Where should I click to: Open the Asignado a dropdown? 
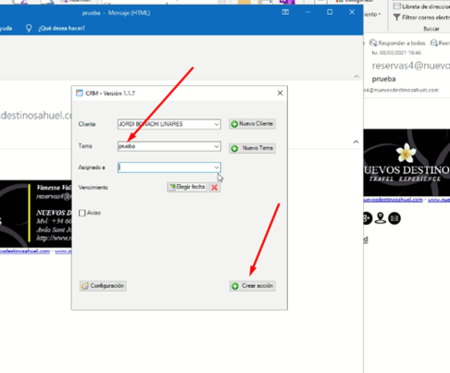point(216,167)
